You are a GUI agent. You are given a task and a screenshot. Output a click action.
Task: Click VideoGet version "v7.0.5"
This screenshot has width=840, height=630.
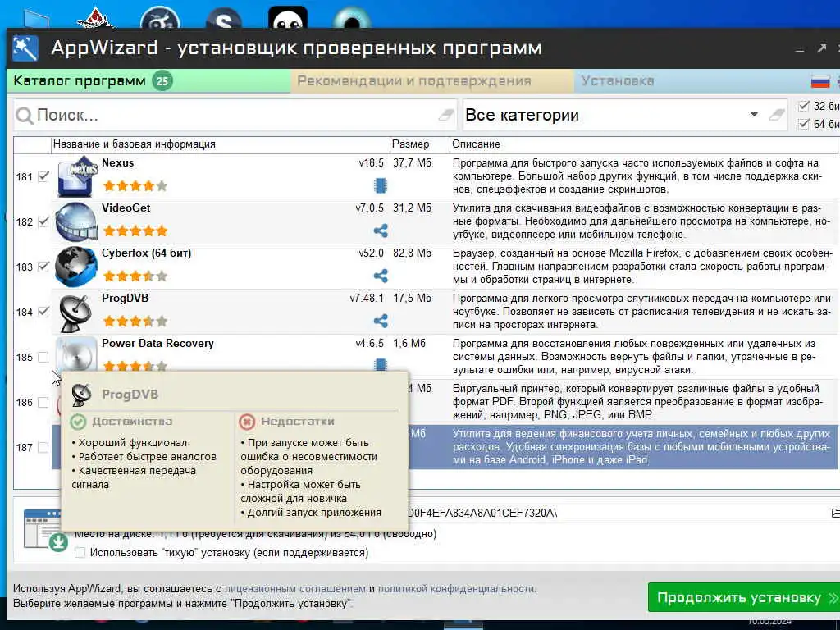coord(370,208)
